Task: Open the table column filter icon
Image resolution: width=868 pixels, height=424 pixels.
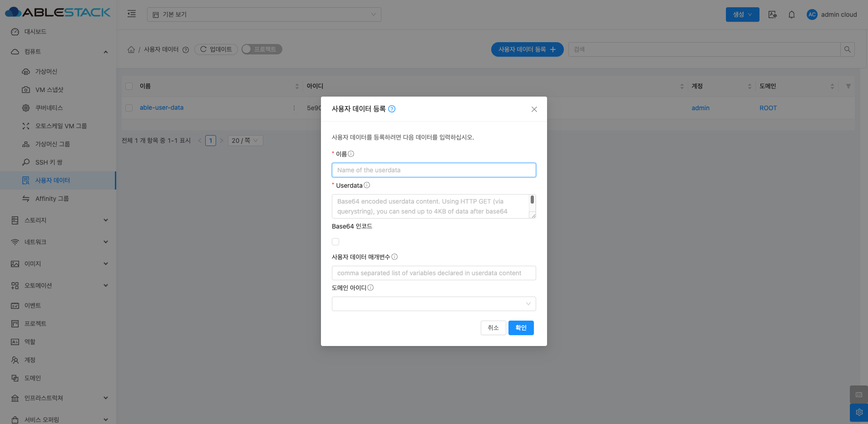Action: (848, 86)
